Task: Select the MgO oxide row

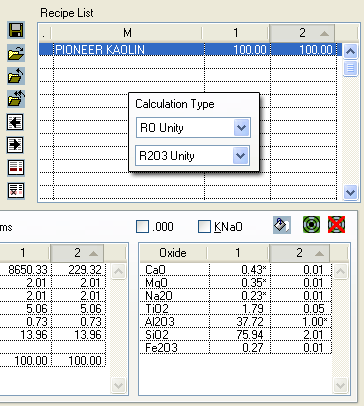Action: (x=236, y=283)
